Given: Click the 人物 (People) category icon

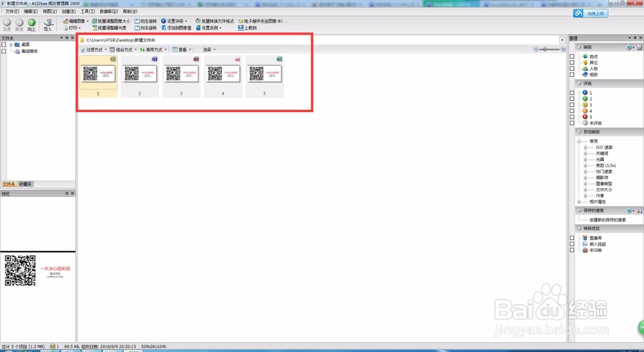Looking at the screenshot, I should click(x=585, y=69).
